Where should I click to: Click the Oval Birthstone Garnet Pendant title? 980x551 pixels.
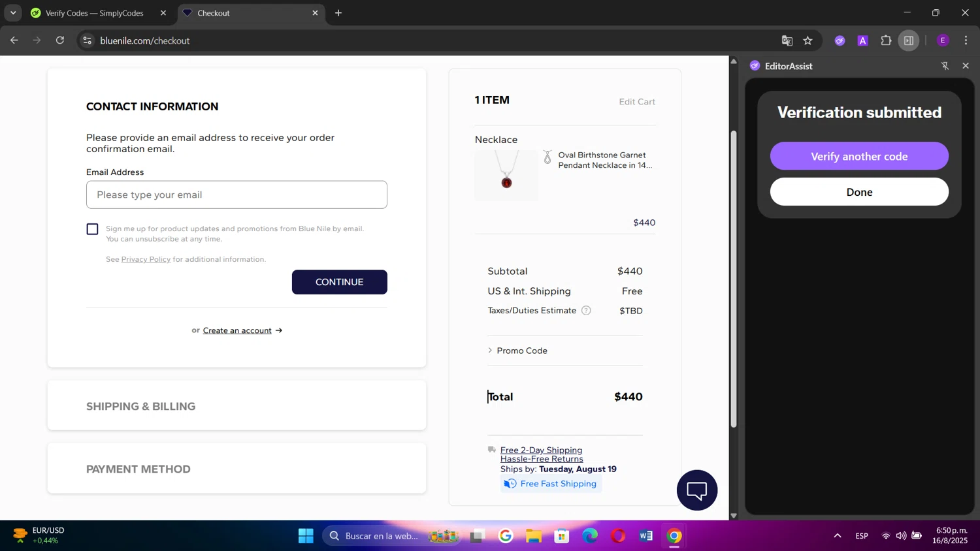[x=605, y=160]
